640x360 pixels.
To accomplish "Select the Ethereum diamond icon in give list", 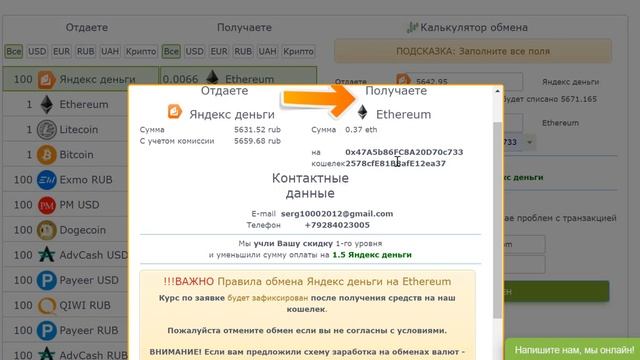I will pyautogui.click(x=47, y=104).
